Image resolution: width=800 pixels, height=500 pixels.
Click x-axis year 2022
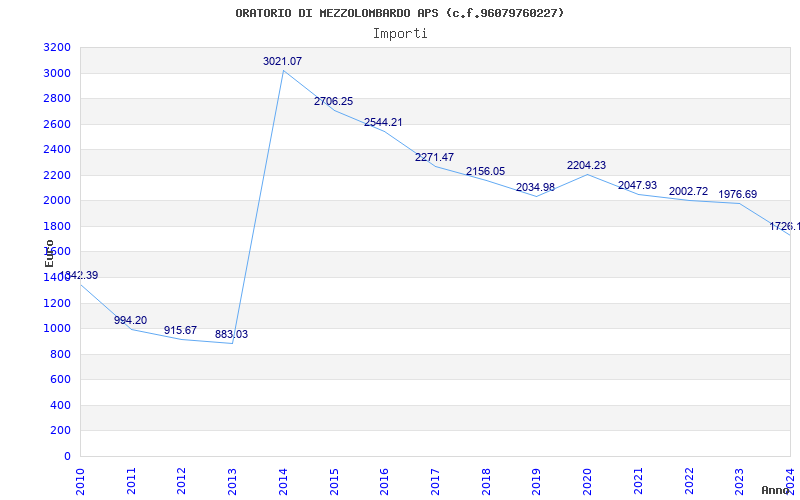point(688,482)
